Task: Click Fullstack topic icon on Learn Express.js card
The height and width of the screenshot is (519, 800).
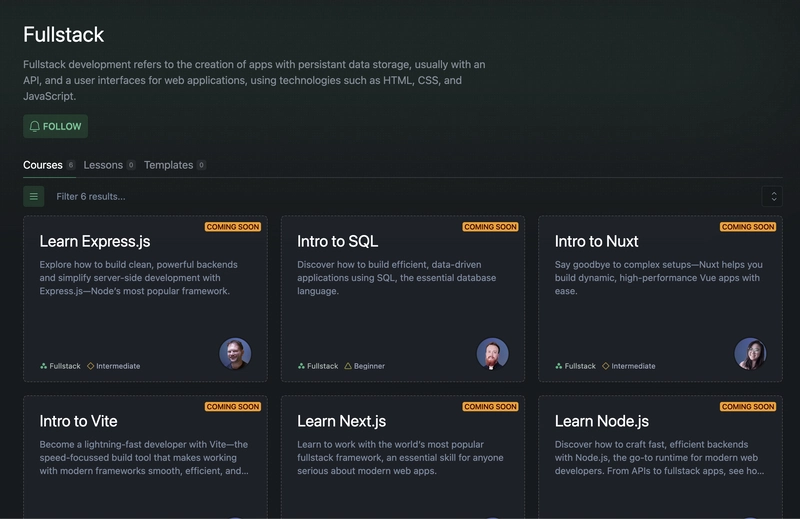Action: (43, 366)
